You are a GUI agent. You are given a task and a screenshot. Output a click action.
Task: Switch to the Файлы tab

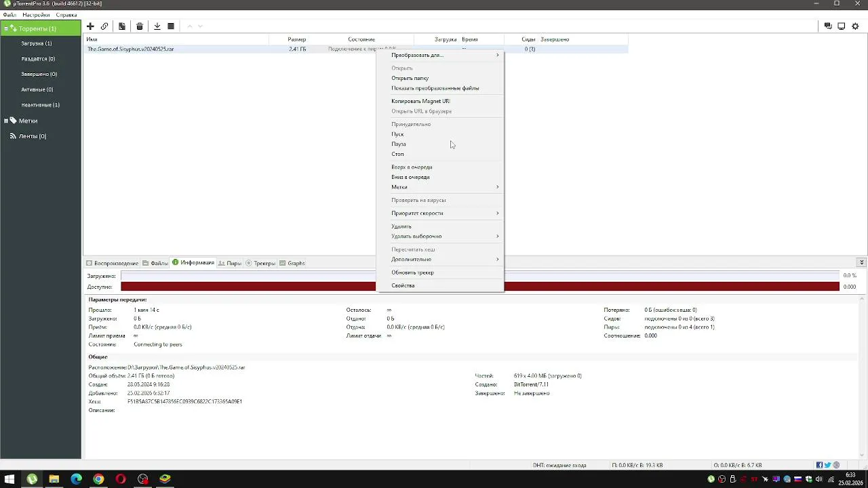pos(155,263)
